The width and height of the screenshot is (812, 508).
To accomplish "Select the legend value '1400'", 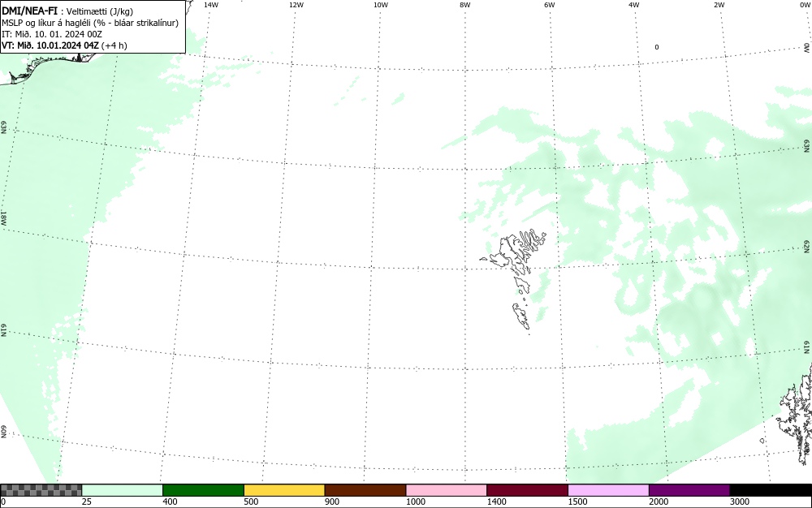I will pyautogui.click(x=497, y=502).
